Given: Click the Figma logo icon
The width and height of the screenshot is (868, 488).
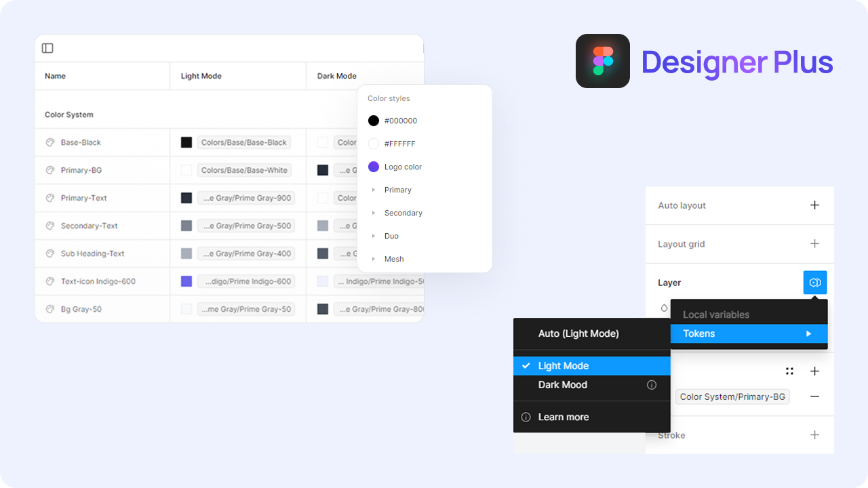Looking at the screenshot, I should (x=603, y=61).
